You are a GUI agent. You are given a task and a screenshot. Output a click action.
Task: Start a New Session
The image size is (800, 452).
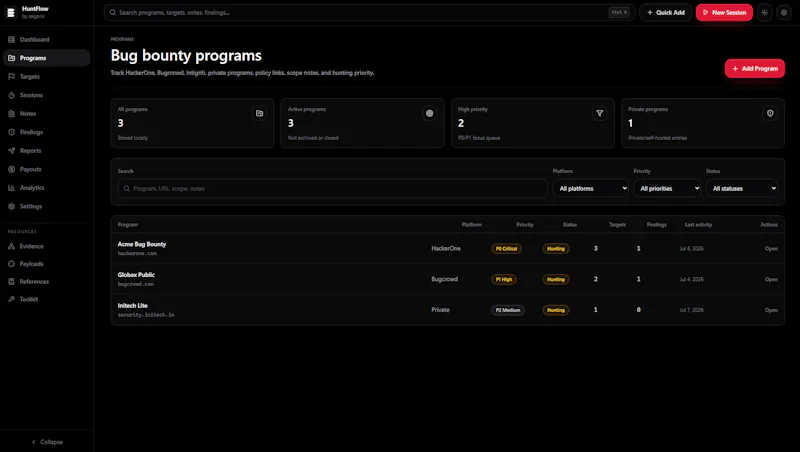724,12
